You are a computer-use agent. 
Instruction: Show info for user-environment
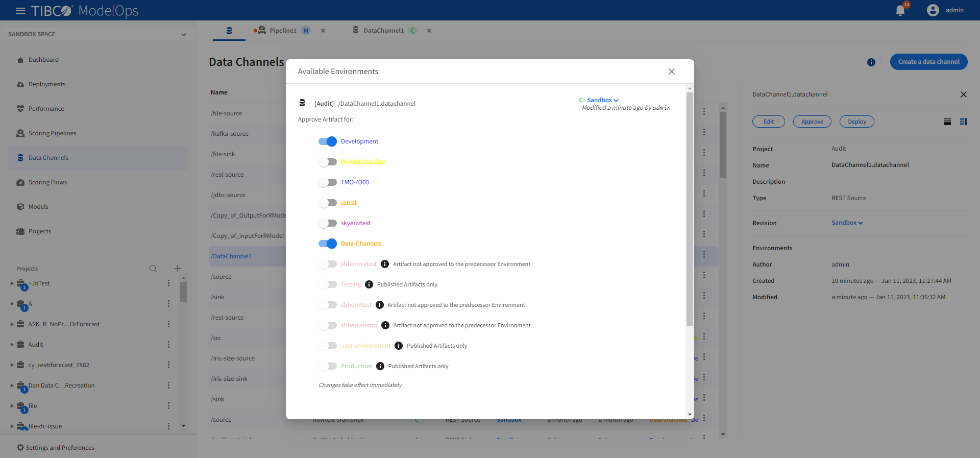pos(399,346)
